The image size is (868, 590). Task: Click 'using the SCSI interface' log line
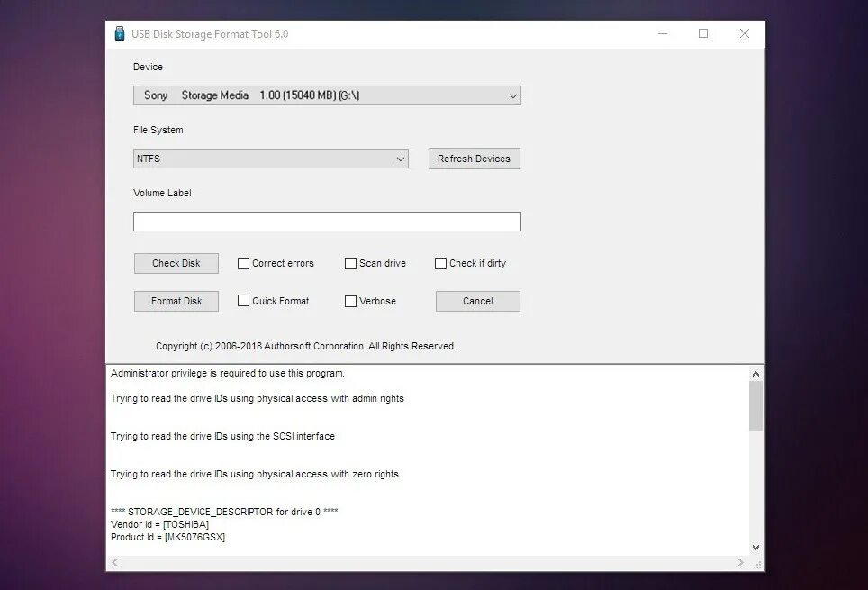(222, 436)
